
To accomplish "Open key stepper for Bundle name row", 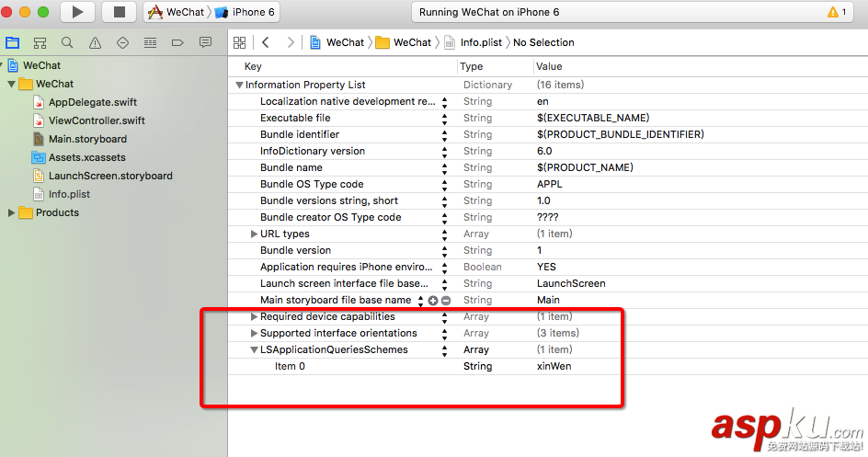I will 444,168.
